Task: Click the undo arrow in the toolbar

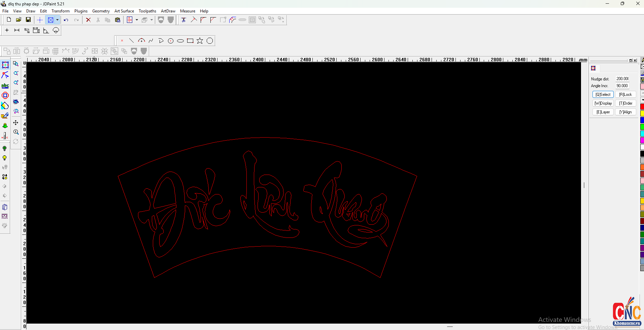Action: point(66,20)
